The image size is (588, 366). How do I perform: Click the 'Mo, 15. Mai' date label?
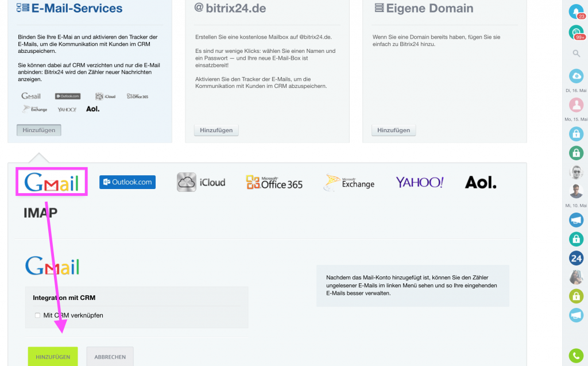576,120
